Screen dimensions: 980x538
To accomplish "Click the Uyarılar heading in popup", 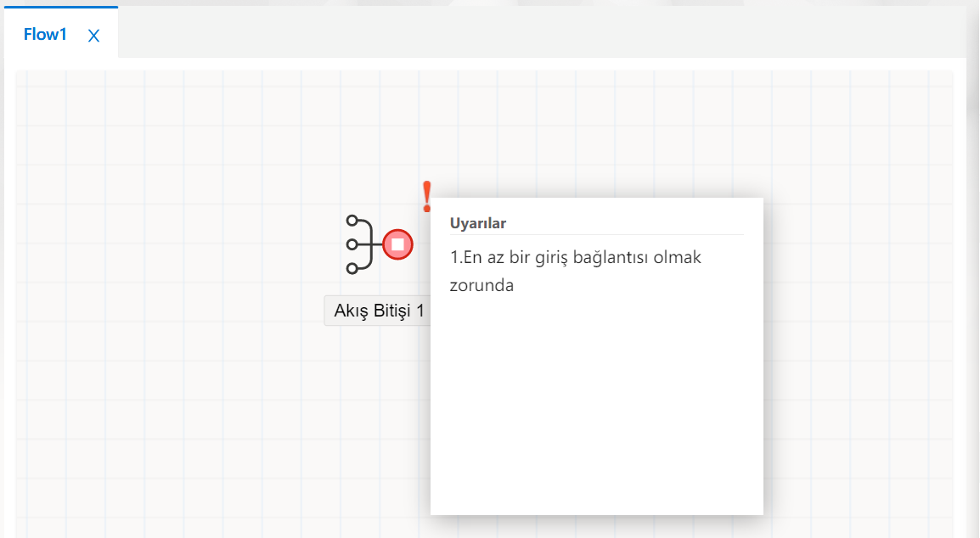I will click(478, 223).
